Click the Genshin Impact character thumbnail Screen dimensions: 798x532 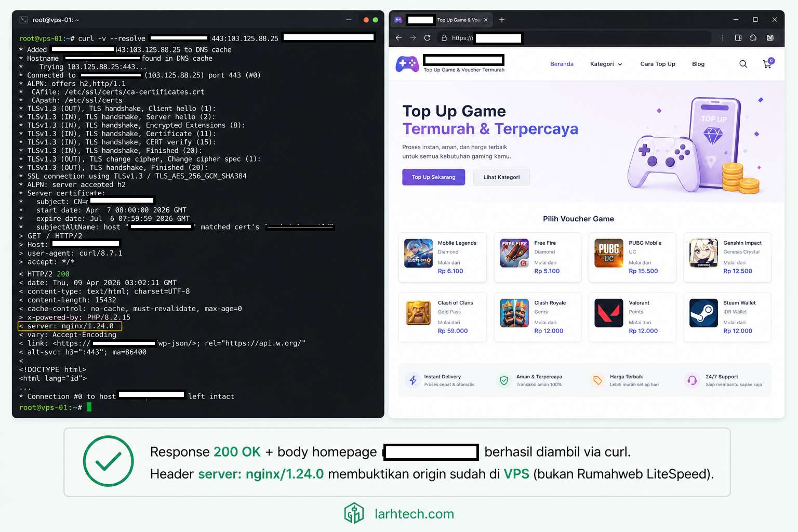point(703,253)
